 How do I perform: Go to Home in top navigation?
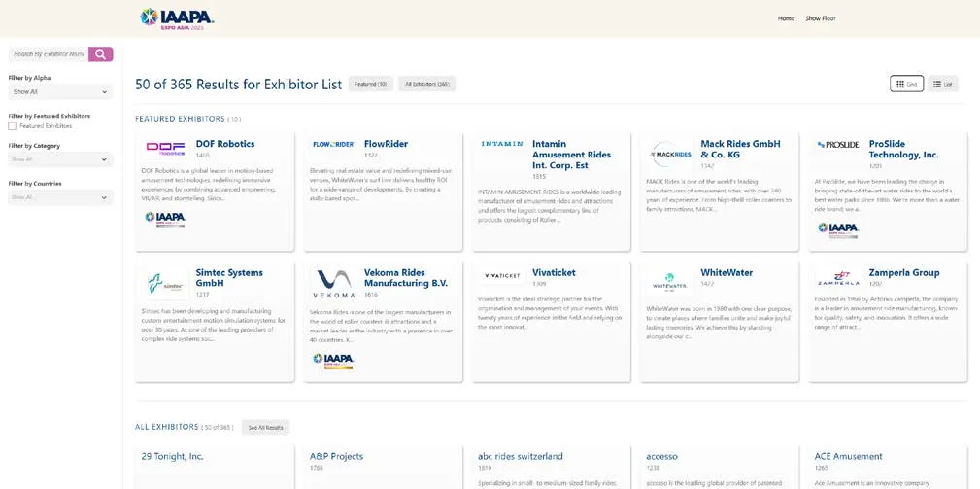click(x=786, y=18)
